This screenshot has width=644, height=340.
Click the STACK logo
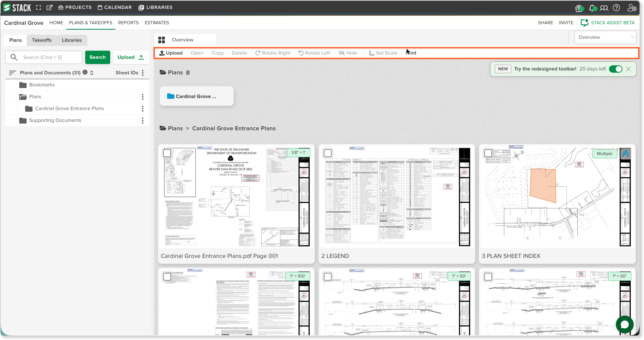coord(17,8)
